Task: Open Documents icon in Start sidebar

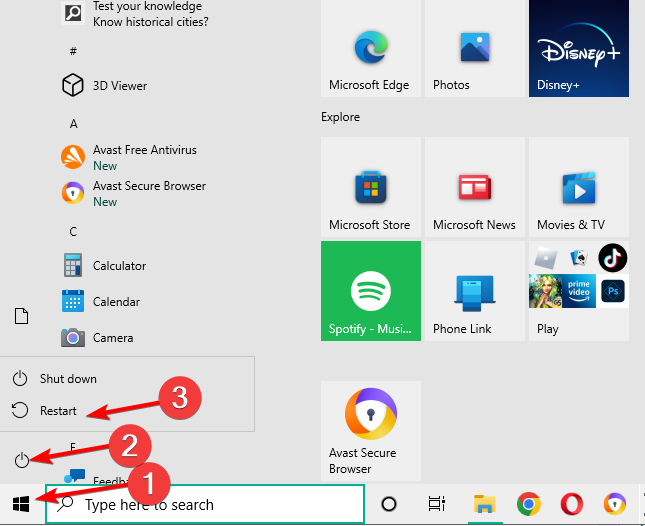Action: tap(21, 316)
